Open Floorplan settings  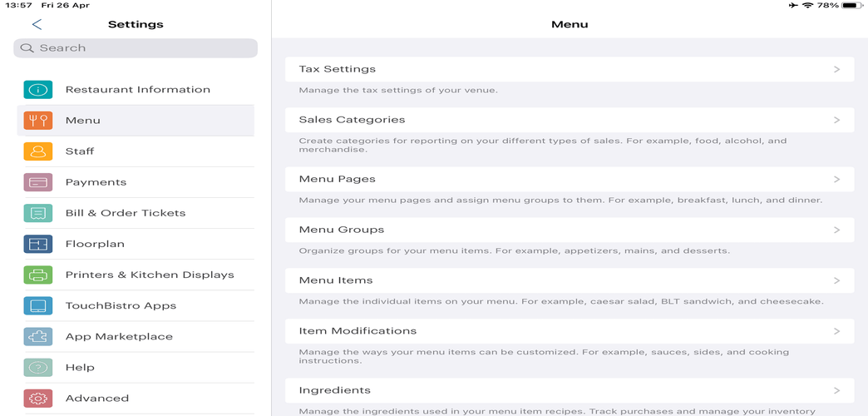tap(136, 245)
